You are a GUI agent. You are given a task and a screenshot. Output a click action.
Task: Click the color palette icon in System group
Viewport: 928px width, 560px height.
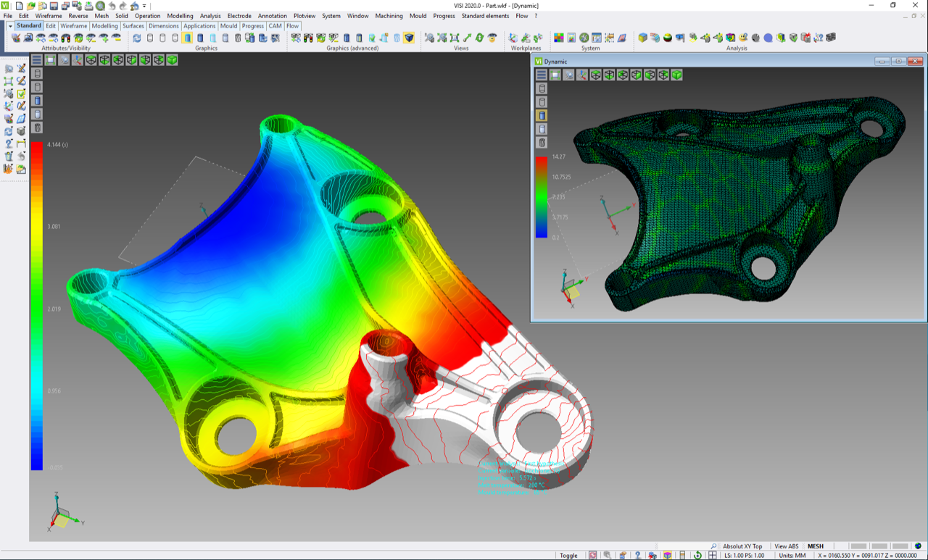[x=559, y=38]
